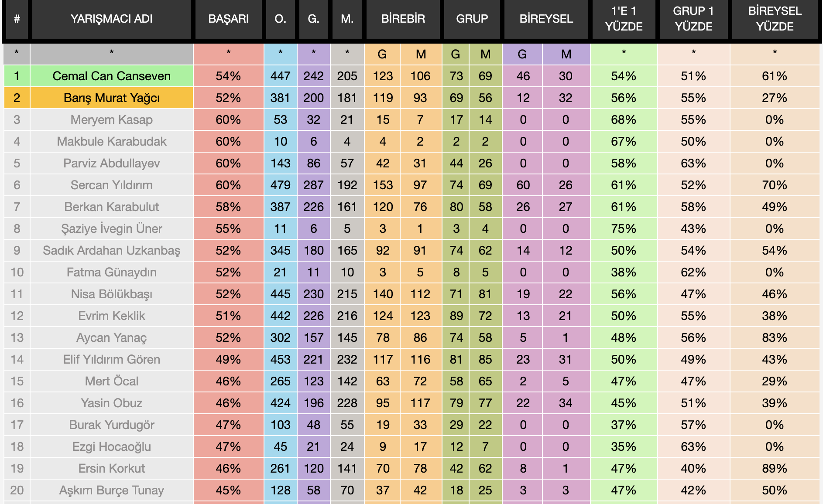
Task: Click Aycan Yanaç's 83% individual percentage
Action: coord(775,337)
